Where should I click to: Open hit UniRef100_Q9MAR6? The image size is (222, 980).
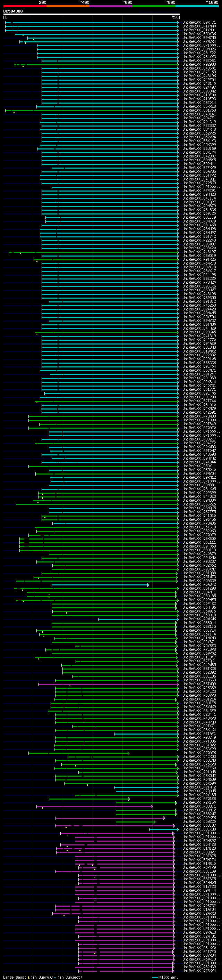pos(199,49)
